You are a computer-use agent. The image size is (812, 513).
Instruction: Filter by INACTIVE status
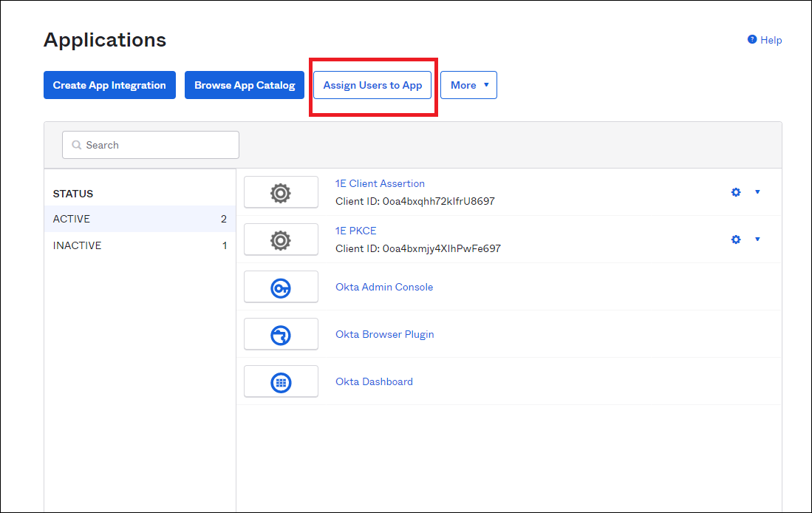(x=139, y=245)
